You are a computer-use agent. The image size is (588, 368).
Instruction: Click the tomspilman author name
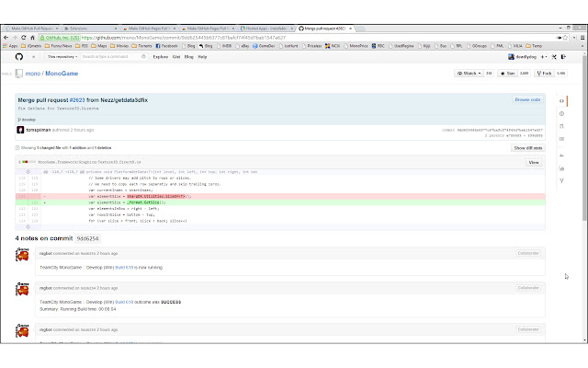[x=39, y=130]
